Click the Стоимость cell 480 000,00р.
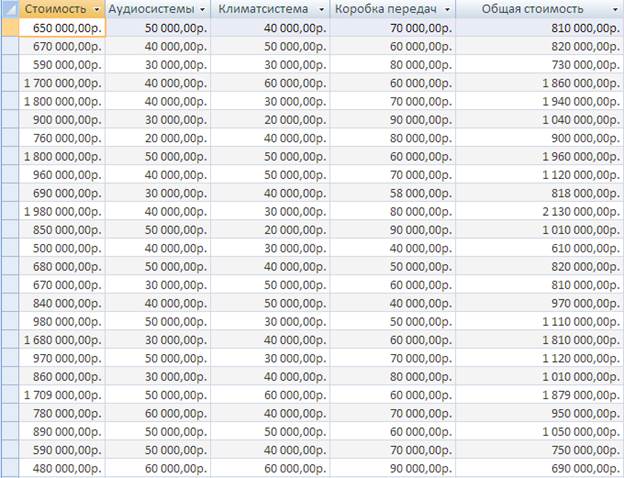 (x=62, y=468)
